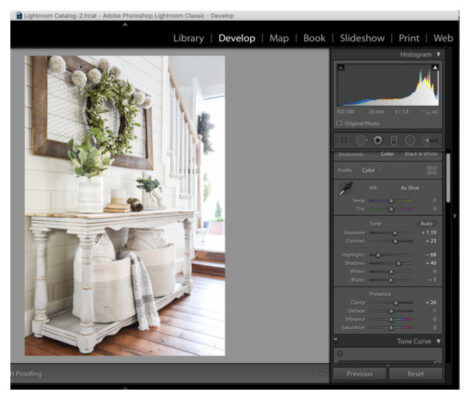470x400 pixels.
Task: Hide the top module picker using its edge arrow
Action: [x=125, y=24]
